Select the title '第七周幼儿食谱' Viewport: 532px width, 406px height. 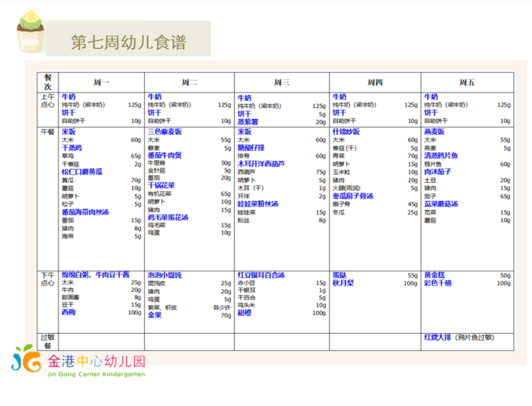pyautogui.click(x=129, y=42)
